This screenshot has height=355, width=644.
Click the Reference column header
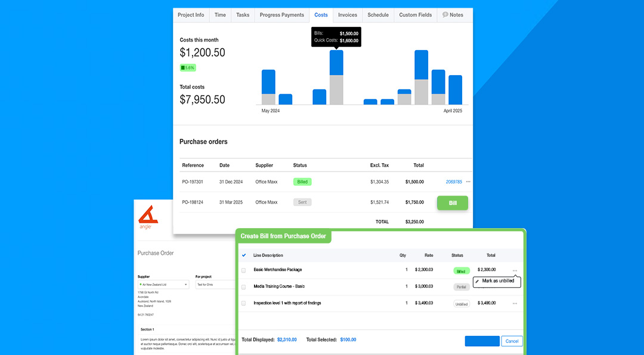[x=193, y=166]
